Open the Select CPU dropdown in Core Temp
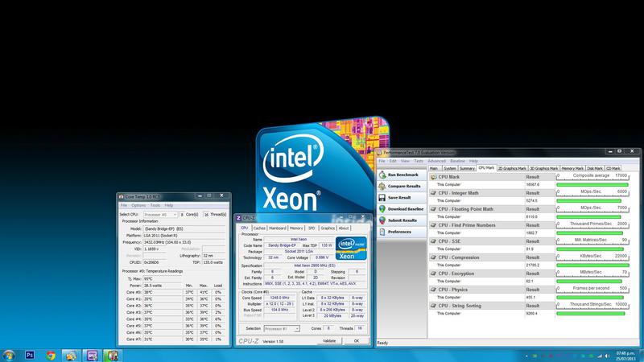Viewport: 644px width, 362px height. click(x=160, y=215)
